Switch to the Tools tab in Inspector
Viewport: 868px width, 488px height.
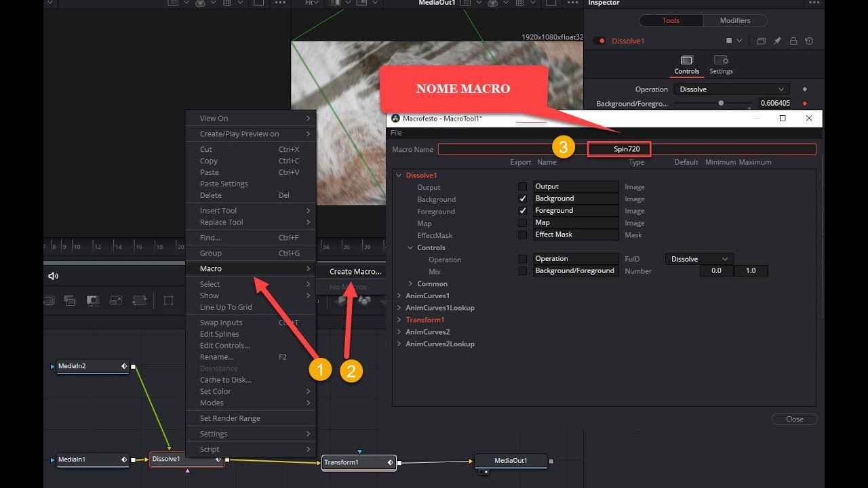tap(670, 20)
